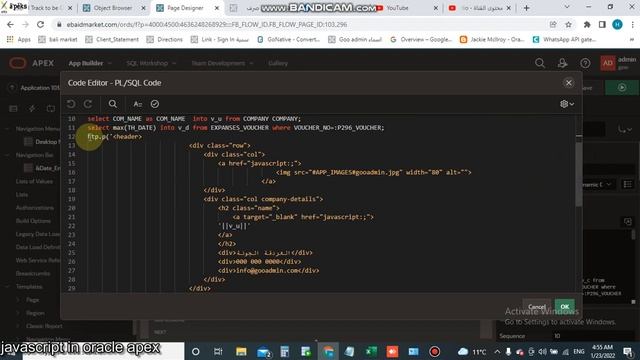Viewport: 640px width, 360px height.
Task: Bookmark this page with the star icon
Action: click(x=568, y=24)
